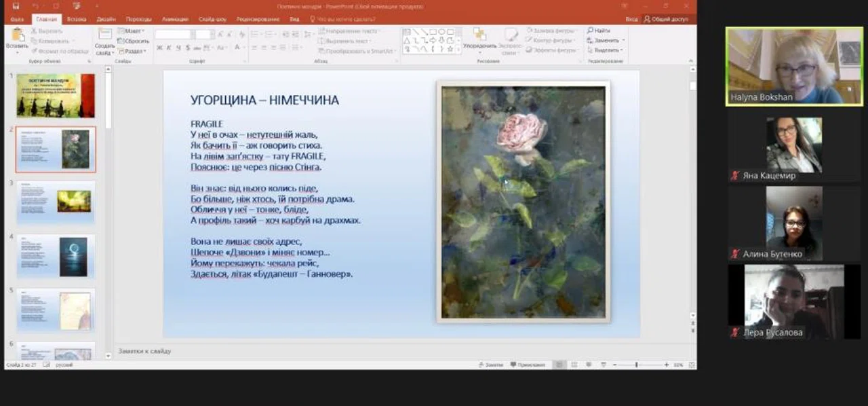Select the oval shape in shapes gallery

441,31
